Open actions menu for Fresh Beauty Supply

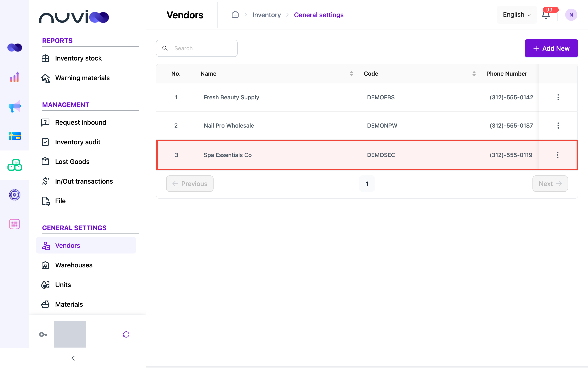(558, 97)
